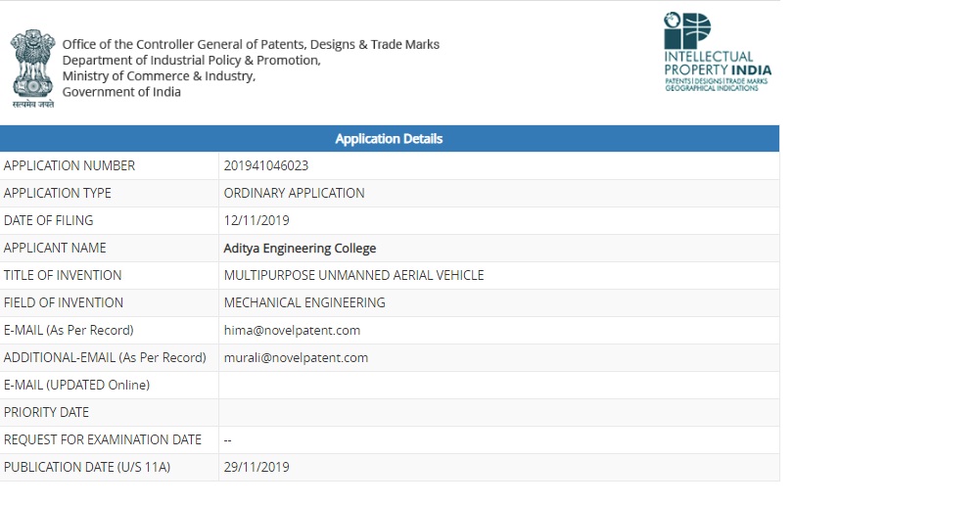This screenshot has width=980, height=505.
Task: Click the Office of the Controller General heading
Action: [x=251, y=44]
